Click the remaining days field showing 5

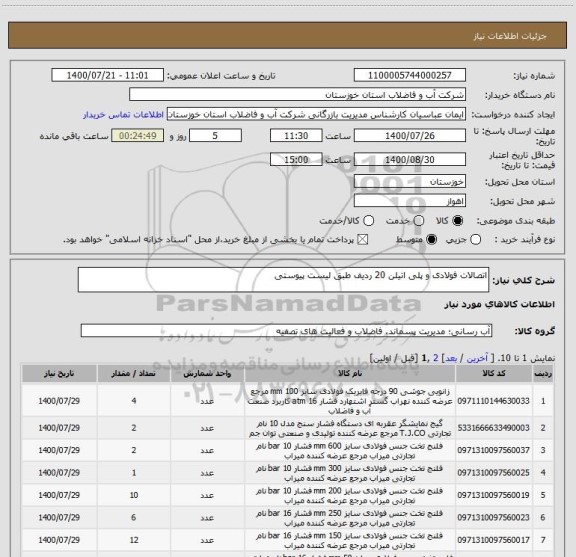[215, 136]
